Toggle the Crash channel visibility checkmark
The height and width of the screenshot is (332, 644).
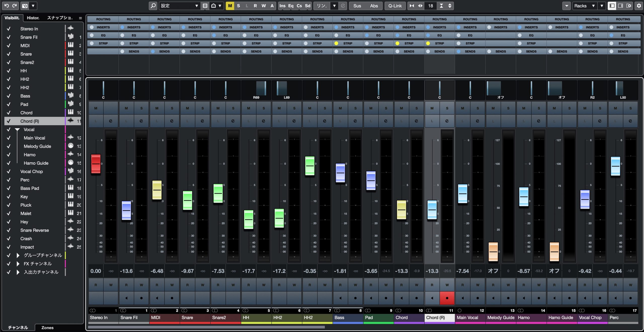pos(9,239)
